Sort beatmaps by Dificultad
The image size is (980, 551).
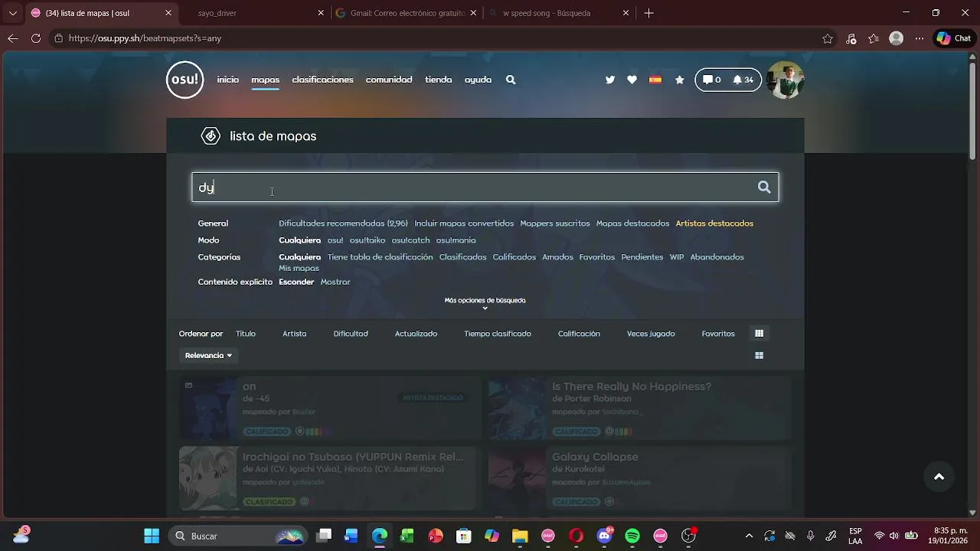(351, 334)
